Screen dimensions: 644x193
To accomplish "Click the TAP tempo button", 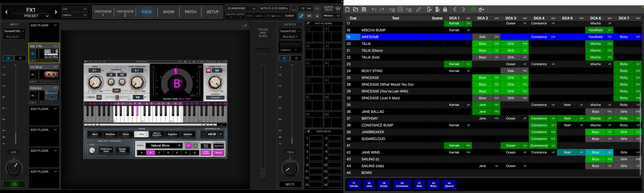I will click(317, 8).
